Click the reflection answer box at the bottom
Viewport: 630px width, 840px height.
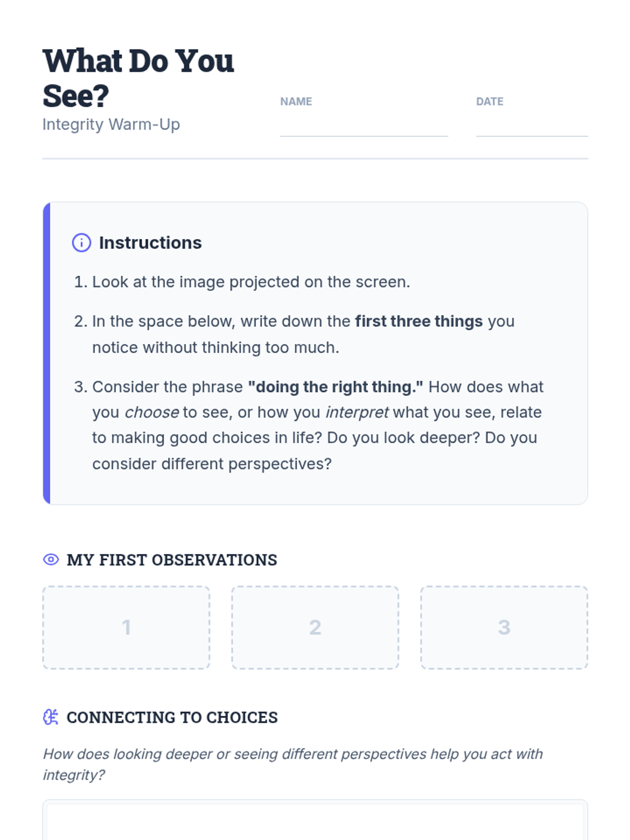(x=315, y=822)
